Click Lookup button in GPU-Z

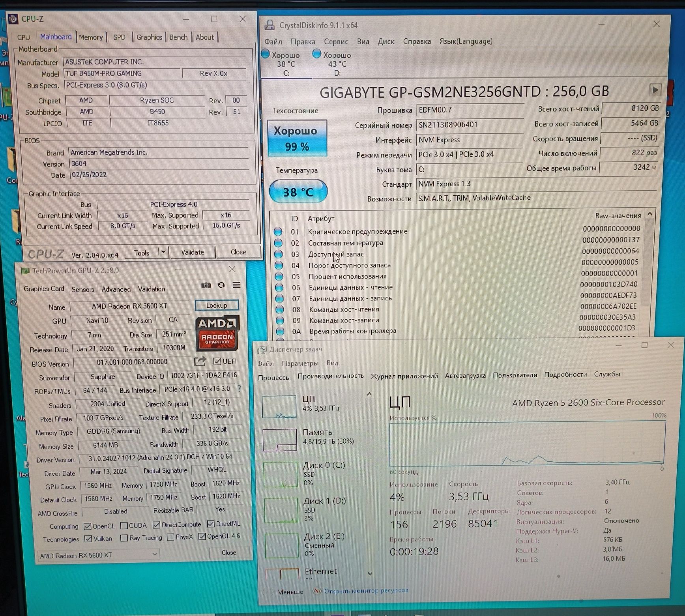pos(217,305)
